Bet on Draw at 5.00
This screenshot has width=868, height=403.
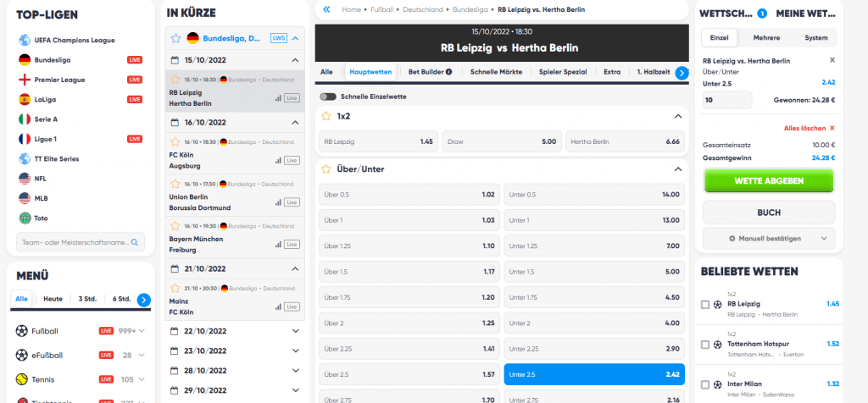tap(502, 141)
